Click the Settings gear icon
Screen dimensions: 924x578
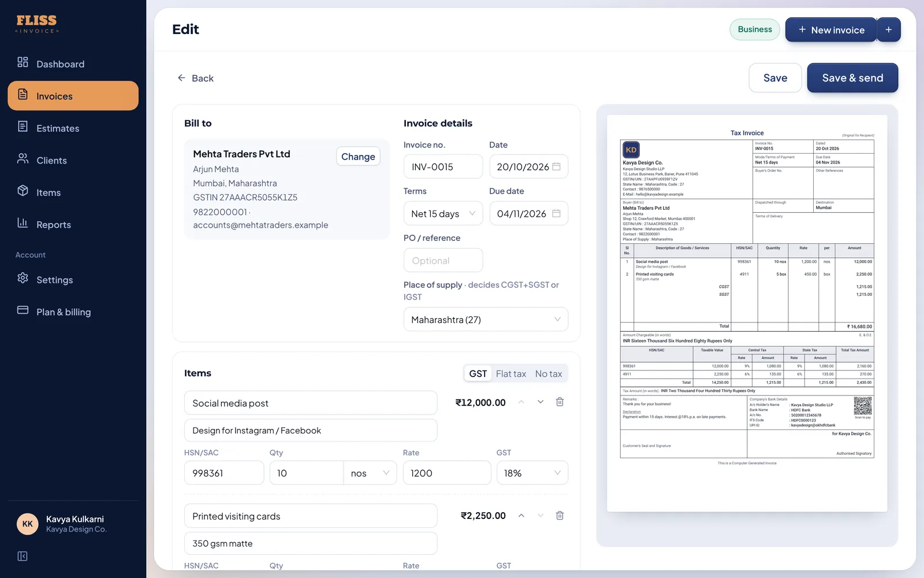pos(23,278)
